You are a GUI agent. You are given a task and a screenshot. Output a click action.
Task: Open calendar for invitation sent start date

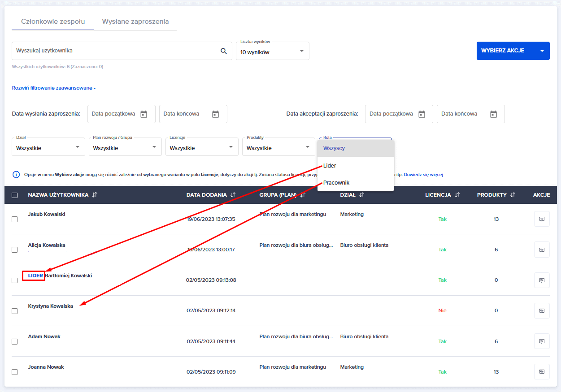click(144, 114)
